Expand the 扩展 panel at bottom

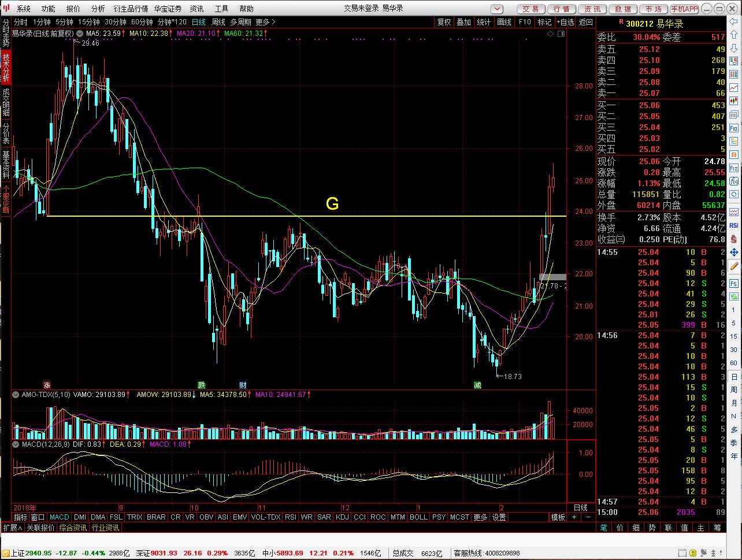12,528
